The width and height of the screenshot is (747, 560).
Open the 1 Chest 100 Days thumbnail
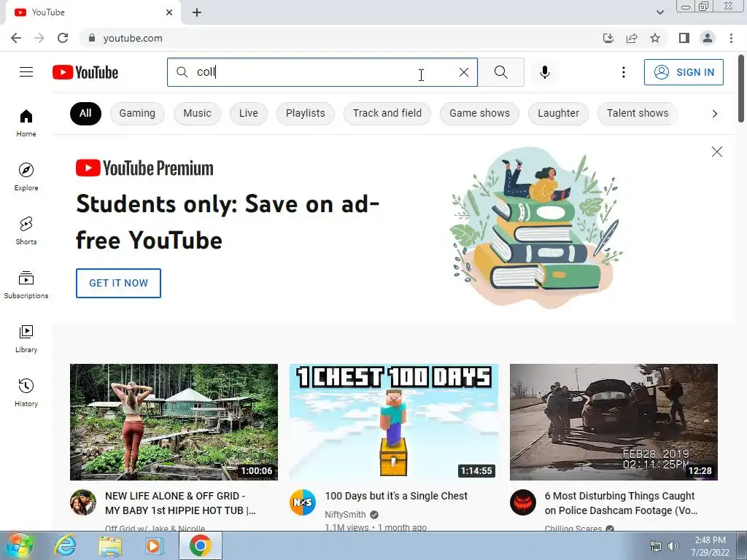[x=393, y=422]
